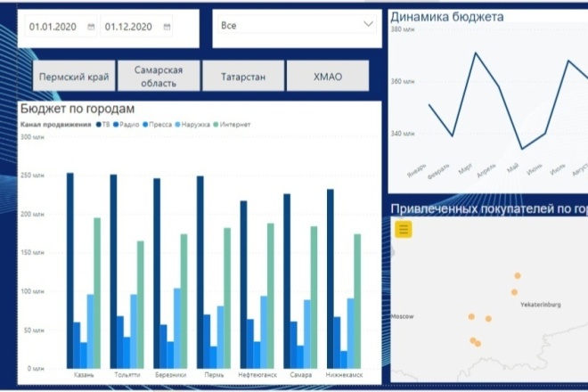Click the Пресса legend marker
This screenshot has height=392, width=588.
(x=145, y=125)
